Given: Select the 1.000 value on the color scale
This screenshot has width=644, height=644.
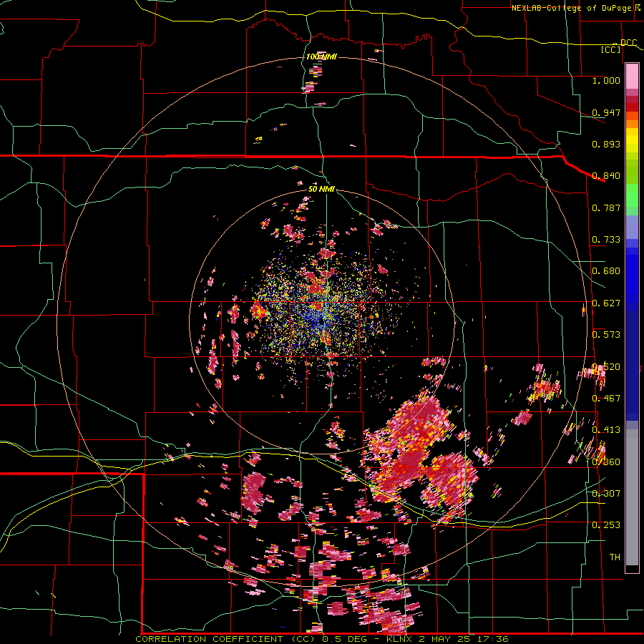Looking at the screenshot, I should pos(606,80).
